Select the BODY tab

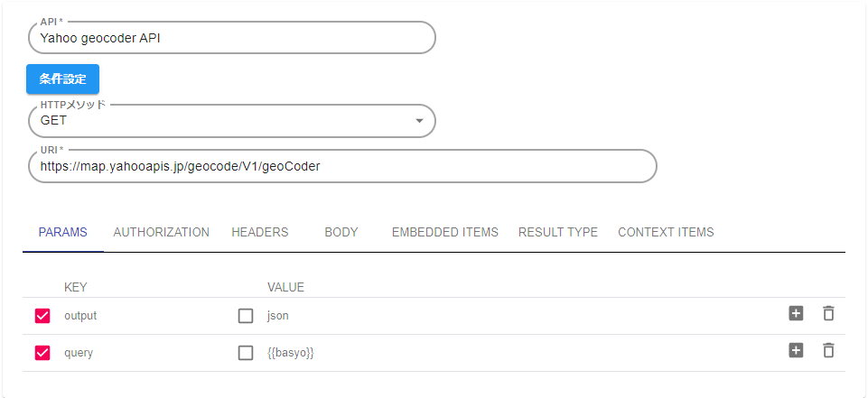341,232
